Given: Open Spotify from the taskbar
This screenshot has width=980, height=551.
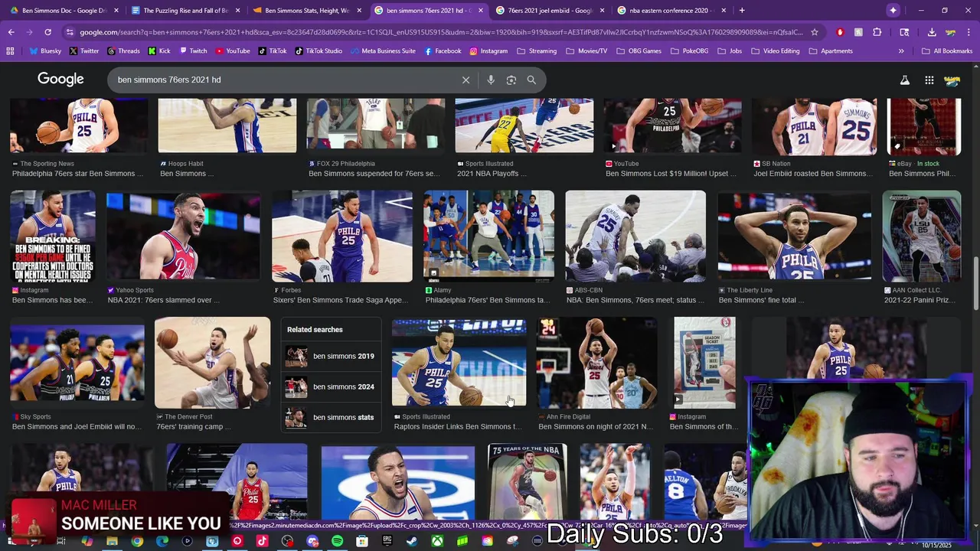Looking at the screenshot, I should click(x=338, y=541).
